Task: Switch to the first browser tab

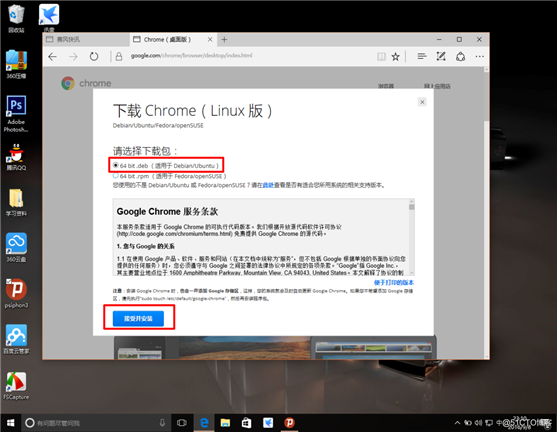Action: 86,39
